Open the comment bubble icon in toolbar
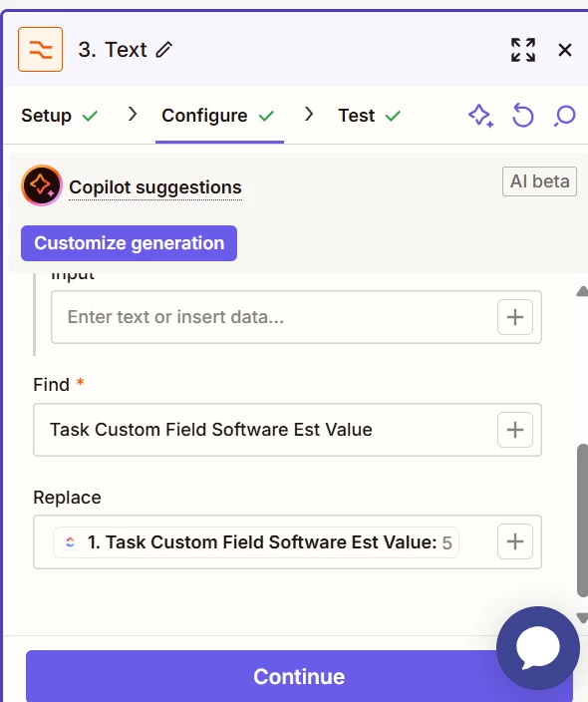The image size is (588, 702). tap(565, 116)
